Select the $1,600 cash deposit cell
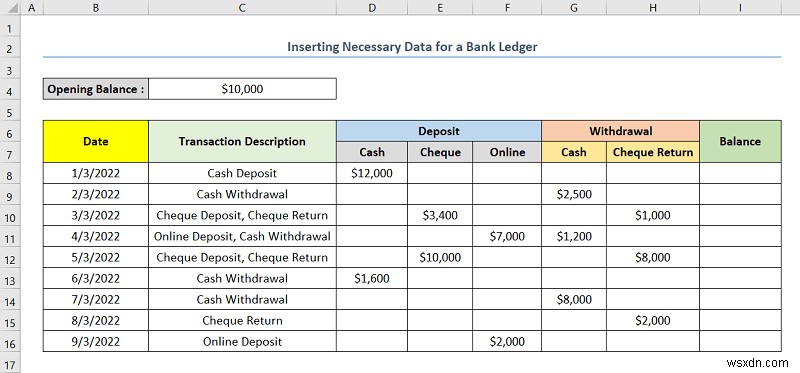The width and height of the screenshot is (800, 373). [372, 278]
